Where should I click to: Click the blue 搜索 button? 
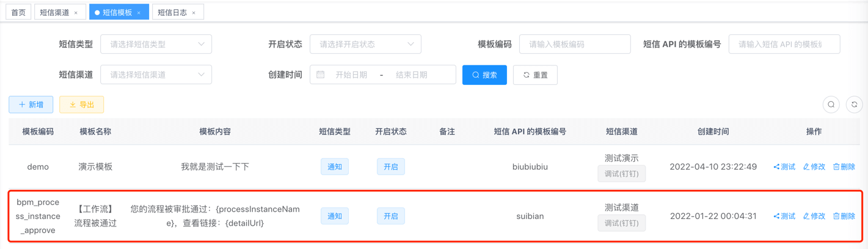(x=484, y=75)
